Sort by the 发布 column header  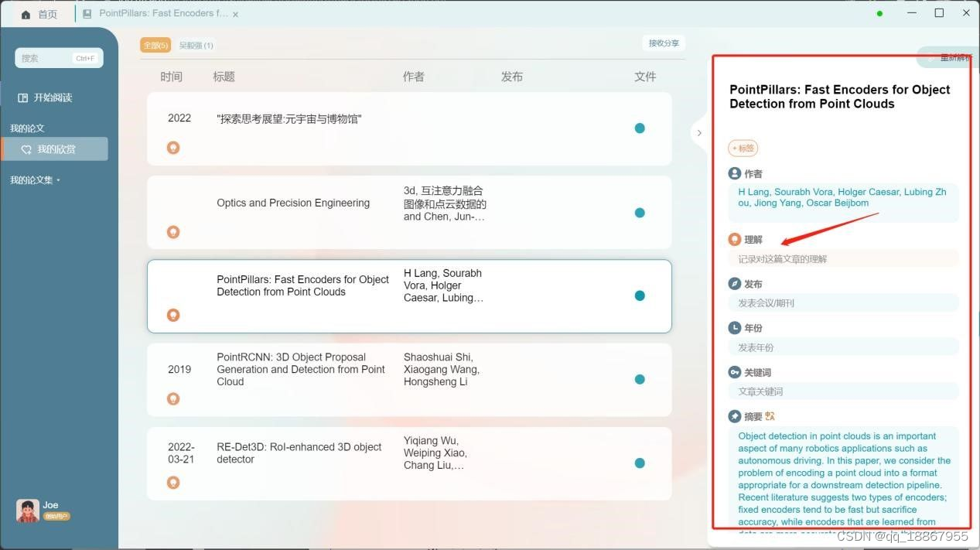point(512,77)
